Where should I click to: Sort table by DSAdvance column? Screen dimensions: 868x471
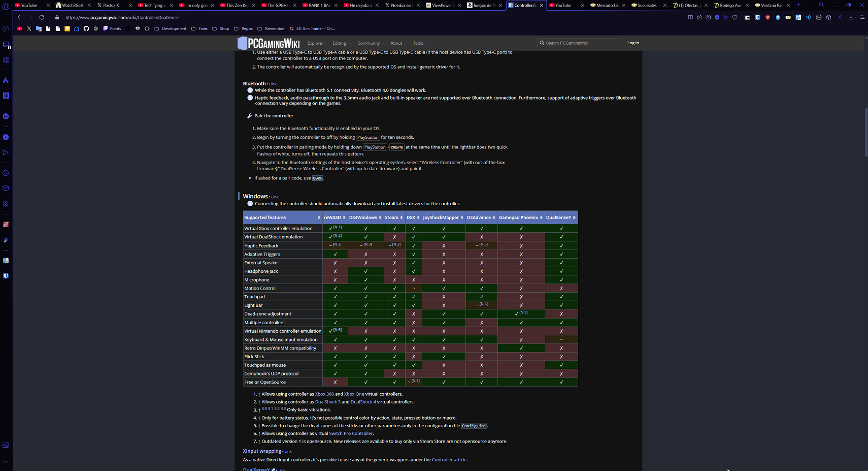(481, 217)
